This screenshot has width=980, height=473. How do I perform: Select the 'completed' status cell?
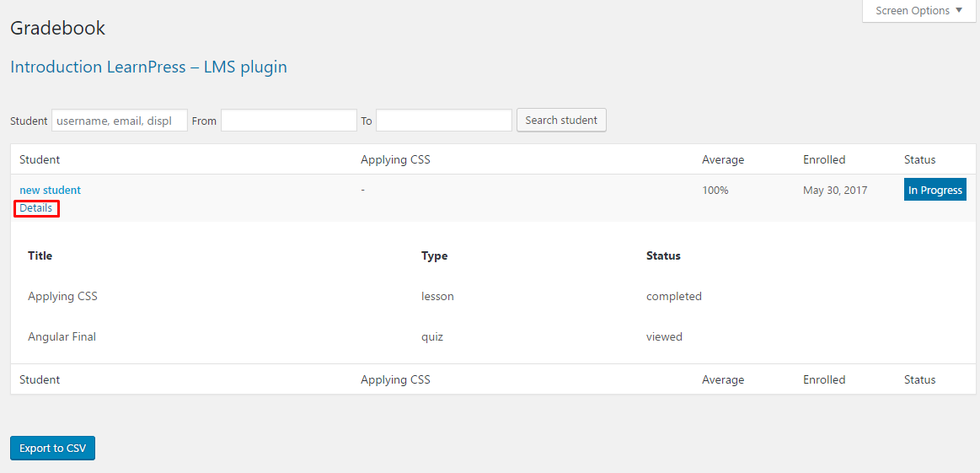(674, 297)
